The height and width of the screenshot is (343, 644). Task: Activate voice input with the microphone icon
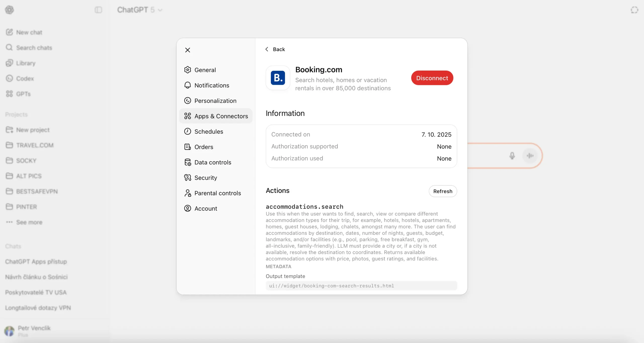(x=512, y=156)
